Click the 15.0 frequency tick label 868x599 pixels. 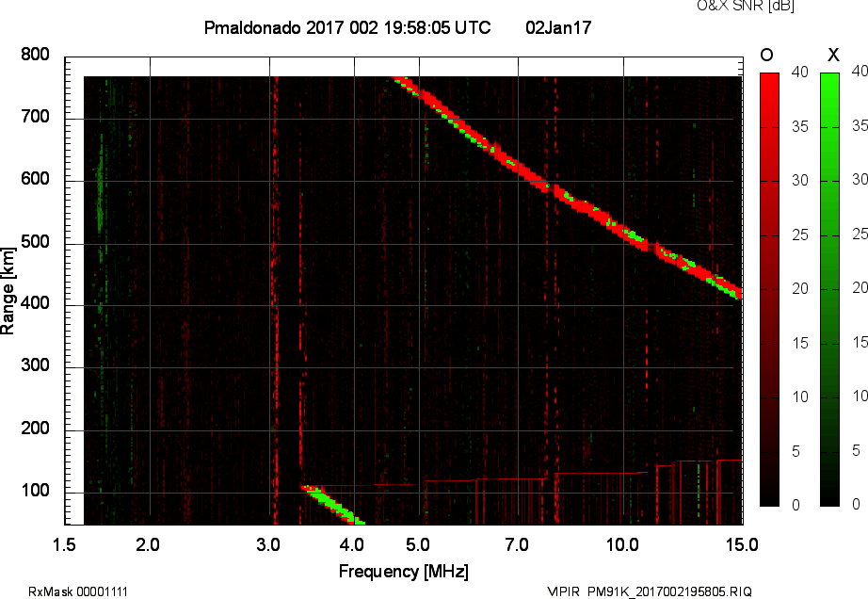tap(742, 544)
